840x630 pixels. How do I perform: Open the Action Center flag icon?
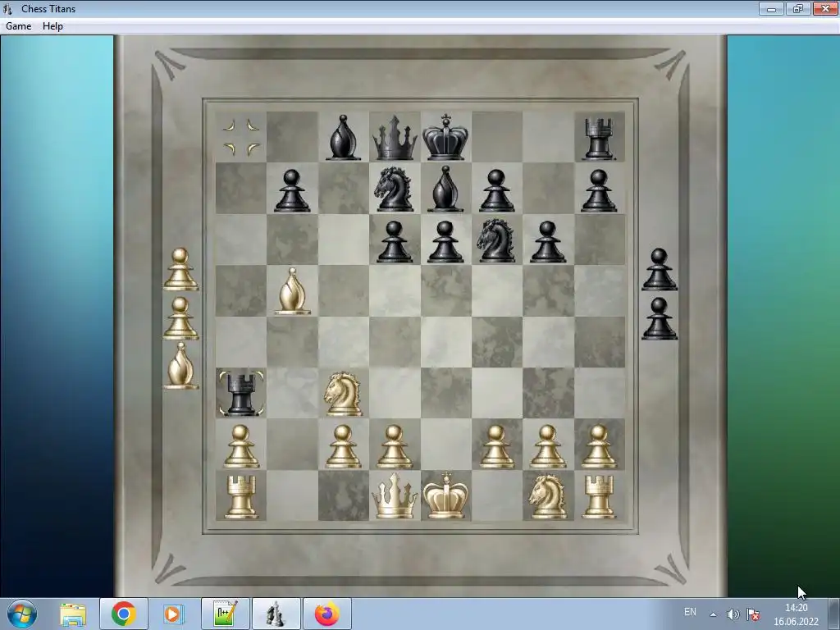pos(753,614)
